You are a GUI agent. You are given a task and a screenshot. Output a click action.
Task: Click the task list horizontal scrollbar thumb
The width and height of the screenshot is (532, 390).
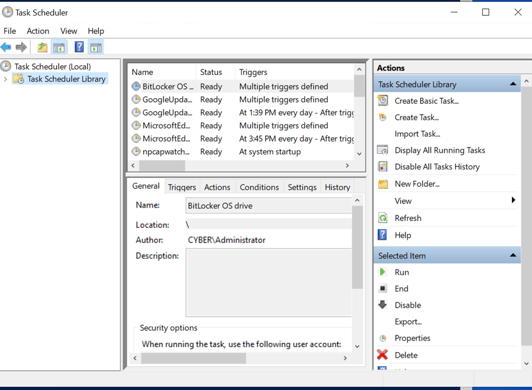point(162,166)
